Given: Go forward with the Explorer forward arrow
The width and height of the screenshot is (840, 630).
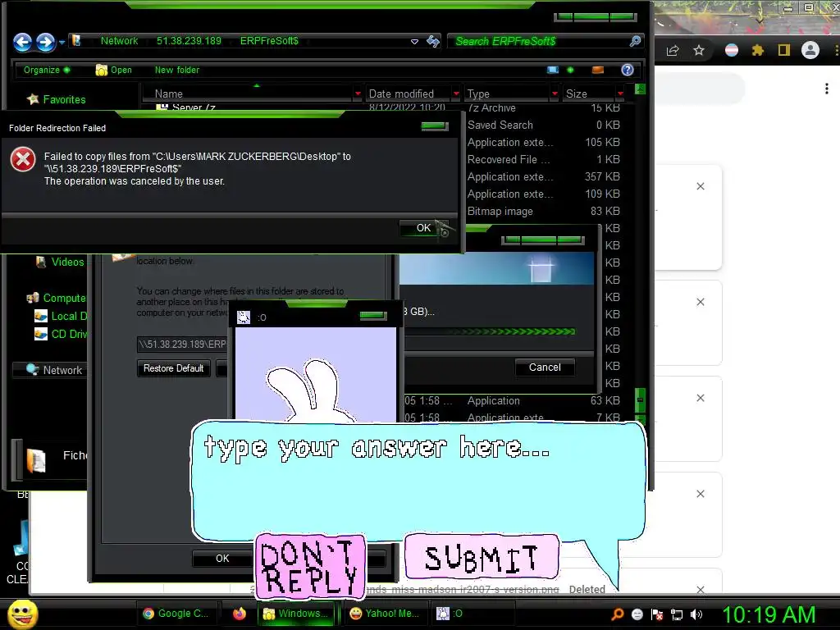Looking at the screenshot, I should (46, 42).
